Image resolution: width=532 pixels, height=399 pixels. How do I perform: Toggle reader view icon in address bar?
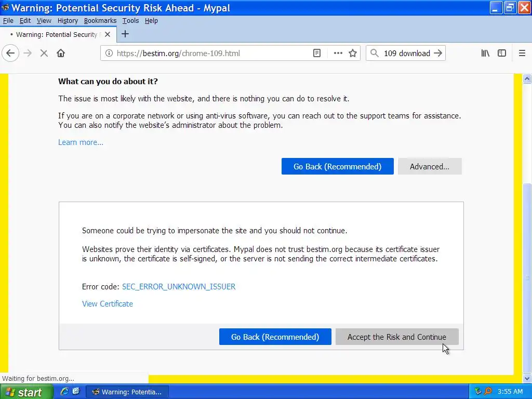pyautogui.click(x=317, y=54)
